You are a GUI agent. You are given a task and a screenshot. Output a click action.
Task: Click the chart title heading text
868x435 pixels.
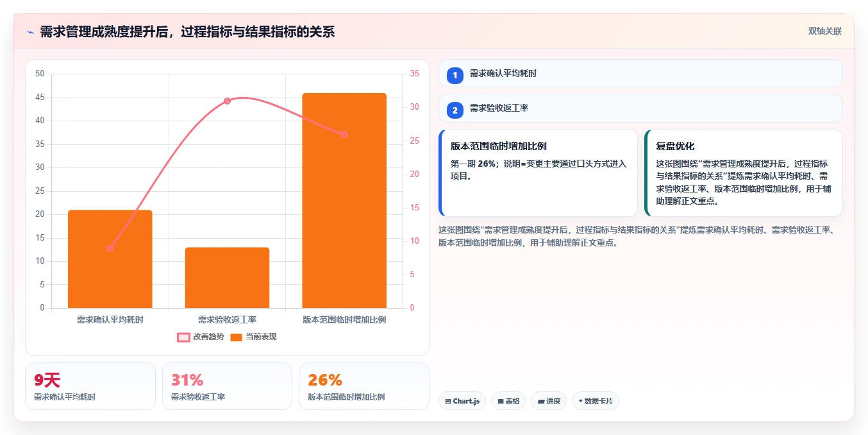[187, 32]
